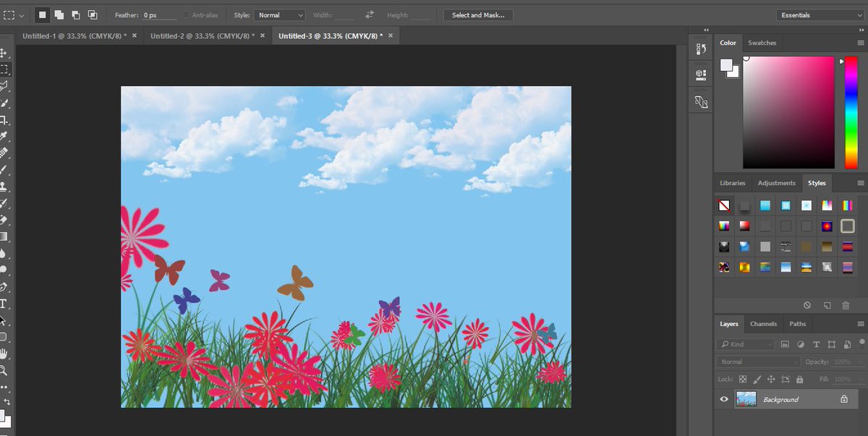
Task: Click the Feather input field
Action: click(158, 14)
